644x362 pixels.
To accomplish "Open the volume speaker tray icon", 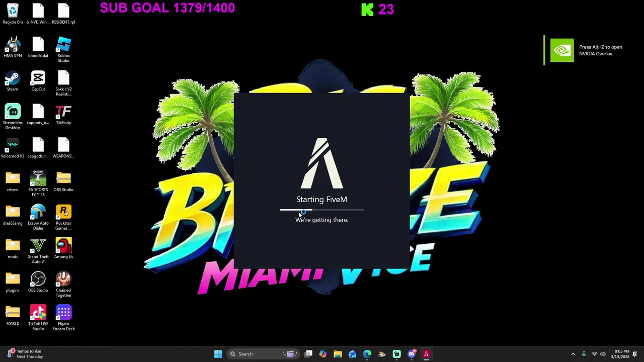I will (603, 354).
